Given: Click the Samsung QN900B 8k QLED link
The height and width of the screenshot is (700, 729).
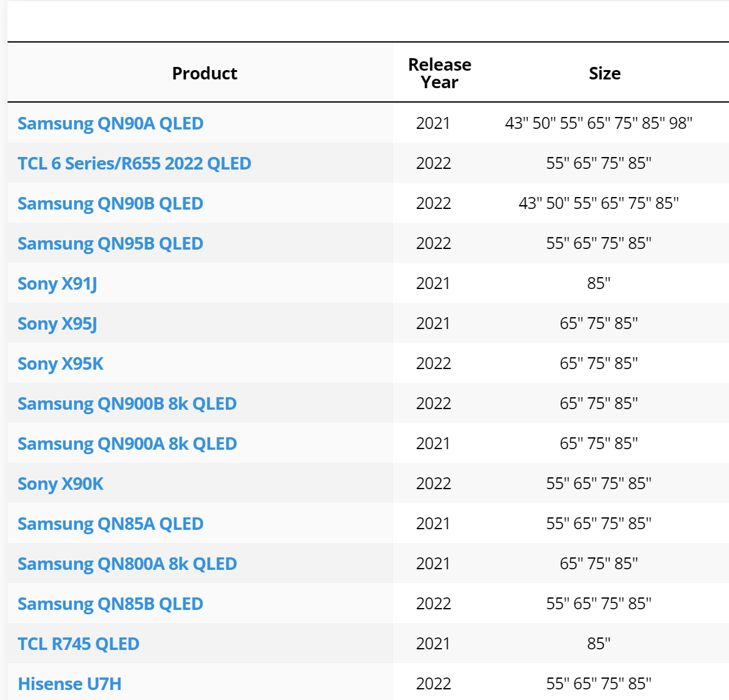Looking at the screenshot, I should coord(127,403).
